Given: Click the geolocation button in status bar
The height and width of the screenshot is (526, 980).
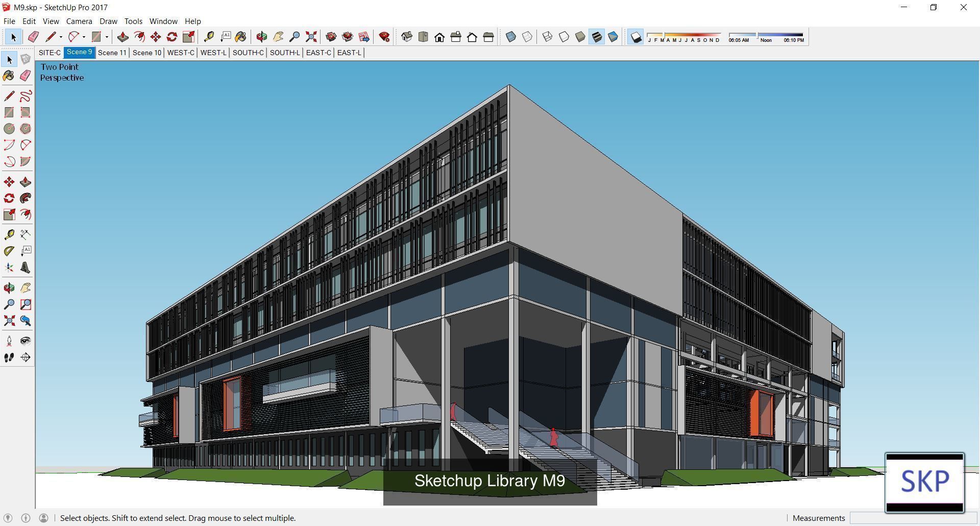Looking at the screenshot, I should pyautogui.click(x=8, y=518).
